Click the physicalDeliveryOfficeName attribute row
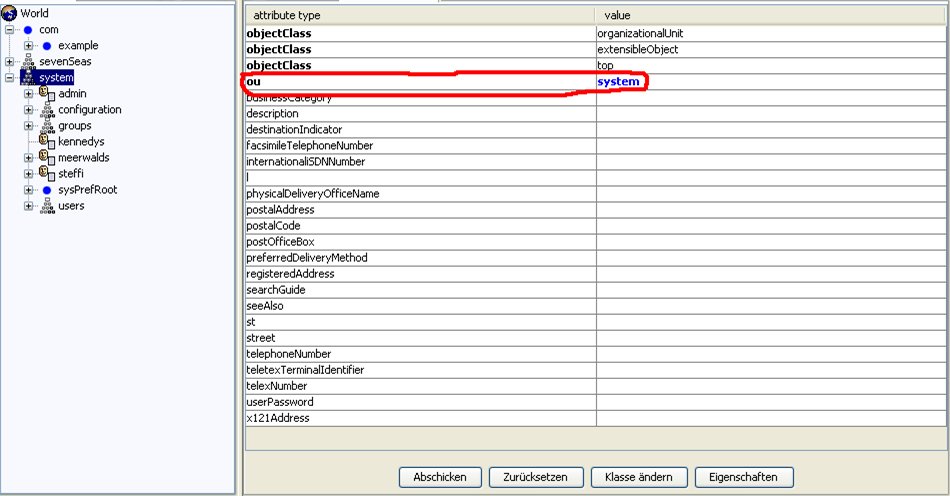The width and height of the screenshot is (950, 496). pyautogui.click(x=596, y=194)
